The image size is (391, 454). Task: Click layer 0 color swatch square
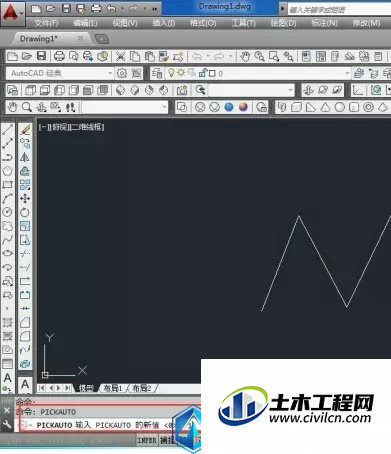[212, 73]
